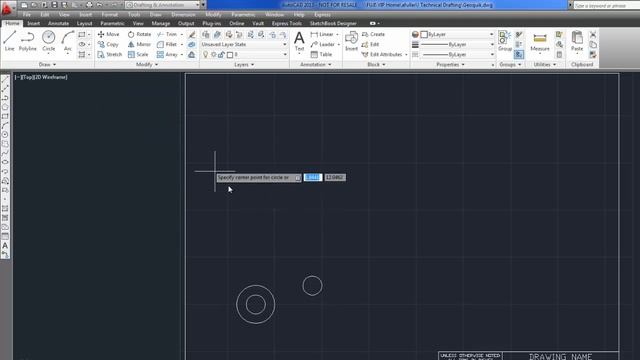Expand the Draw panel
640x360 pixels.
point(47,64)
